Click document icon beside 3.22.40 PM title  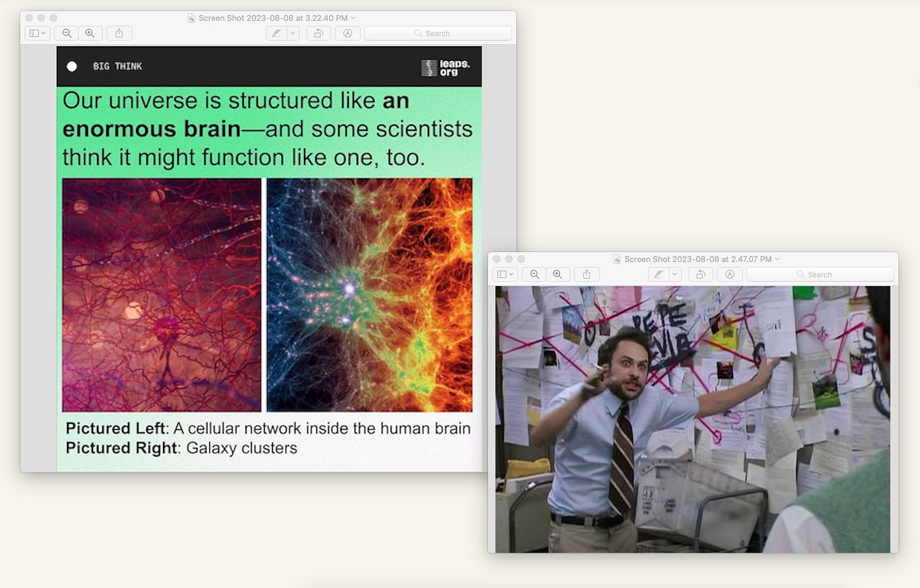click(x=191, y=18)
